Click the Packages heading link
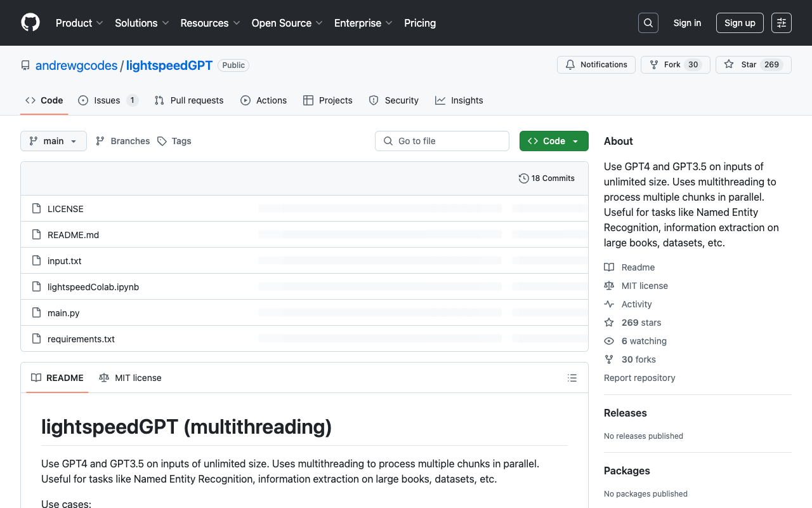The width and height of the screenshot is (812, 508). click(627, 471)
